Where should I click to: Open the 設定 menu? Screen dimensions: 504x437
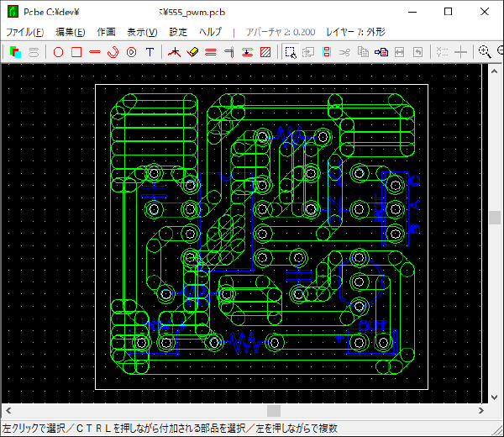click(178, 32)
